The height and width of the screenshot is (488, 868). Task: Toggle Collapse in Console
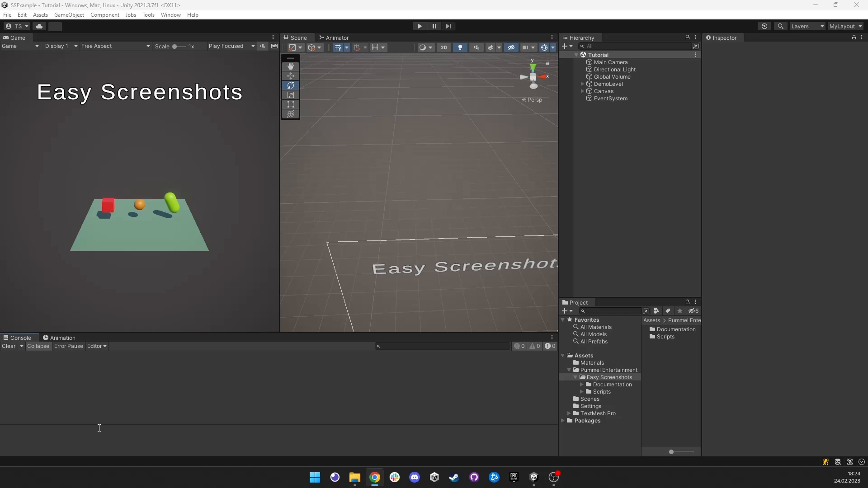click(38, 346)
